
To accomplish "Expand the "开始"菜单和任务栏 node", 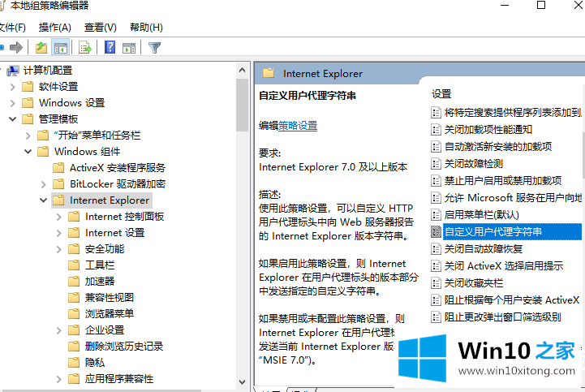I will click(28, 136).
